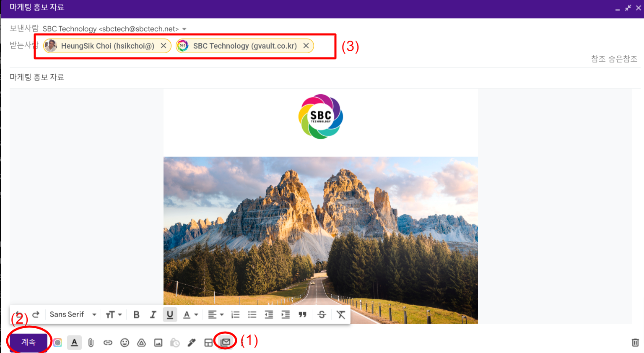Click the SBC Technology logo image
Image resolution: width=644 pixels, height=353 pixels.
[321, 117]
